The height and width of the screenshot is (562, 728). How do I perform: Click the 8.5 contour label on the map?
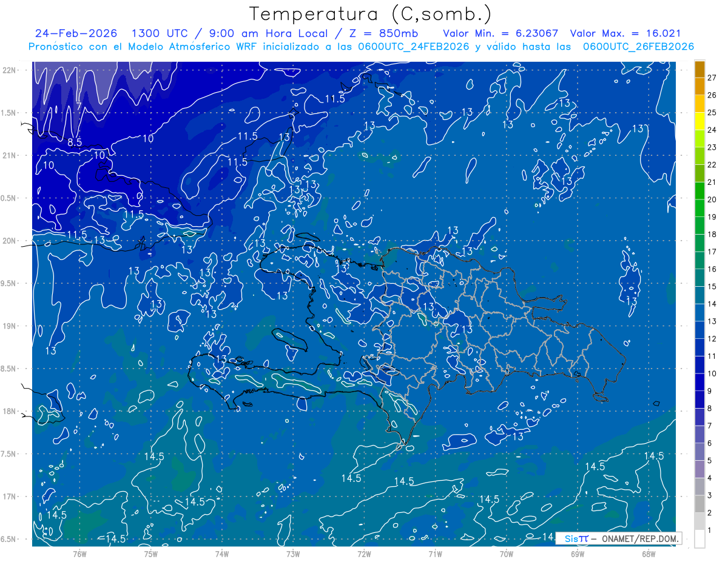[75, 142]
